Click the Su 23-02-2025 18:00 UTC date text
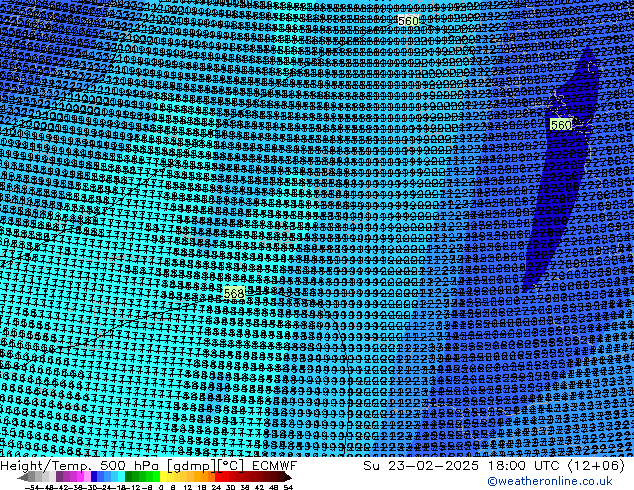This screenshot has height=490, width=634. (x=461, y=466)
